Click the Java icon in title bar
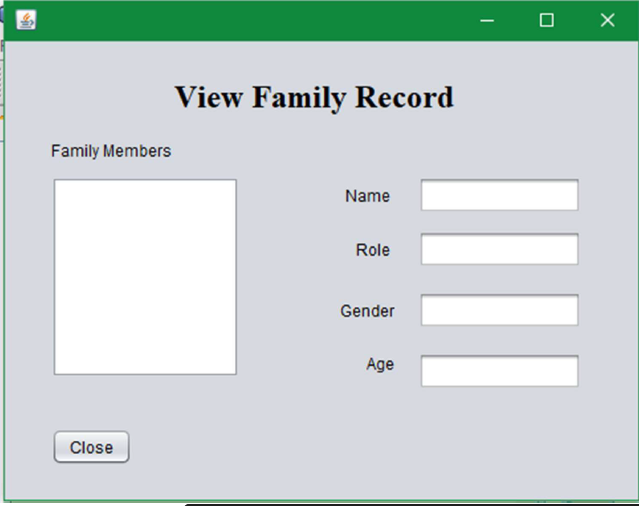 (26, 20)
